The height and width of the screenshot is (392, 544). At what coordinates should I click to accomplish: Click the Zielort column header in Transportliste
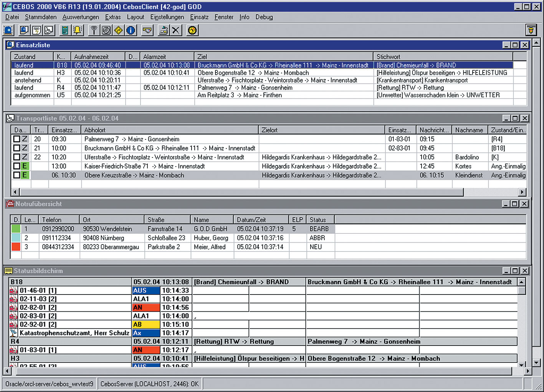(x=321, y=130)
